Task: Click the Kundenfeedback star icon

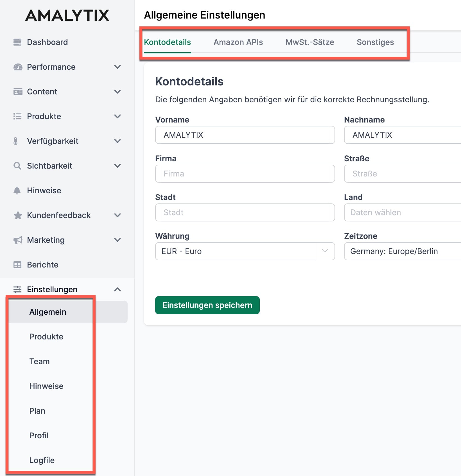Action: [18, 215]
